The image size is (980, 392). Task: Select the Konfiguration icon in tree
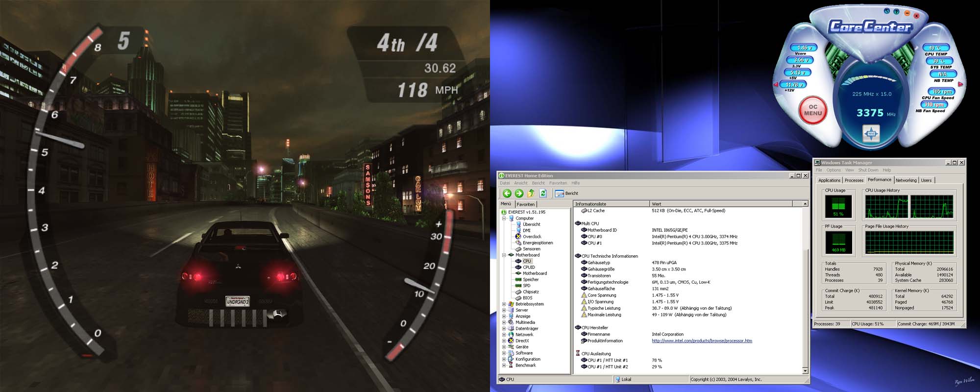511,359
